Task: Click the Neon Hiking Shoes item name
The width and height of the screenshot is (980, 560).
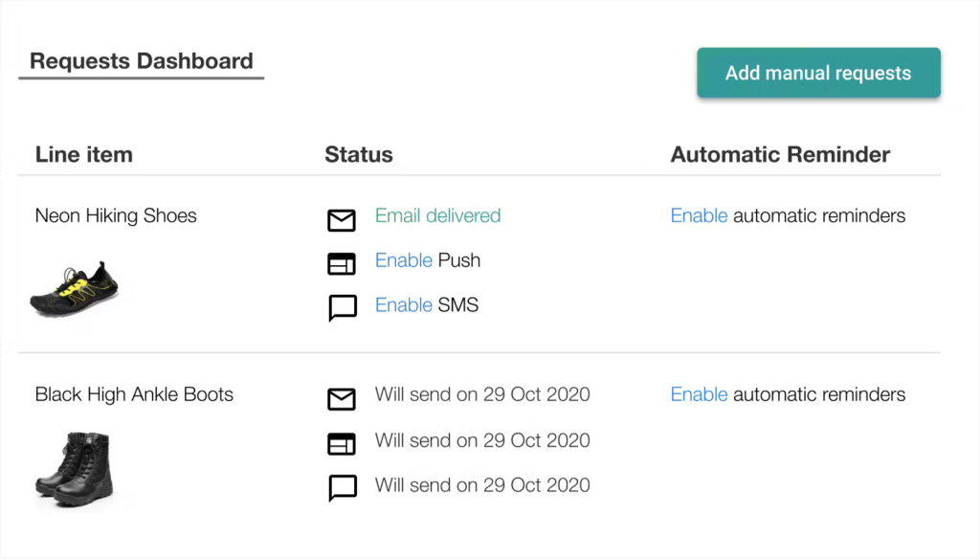Action: 116,216
